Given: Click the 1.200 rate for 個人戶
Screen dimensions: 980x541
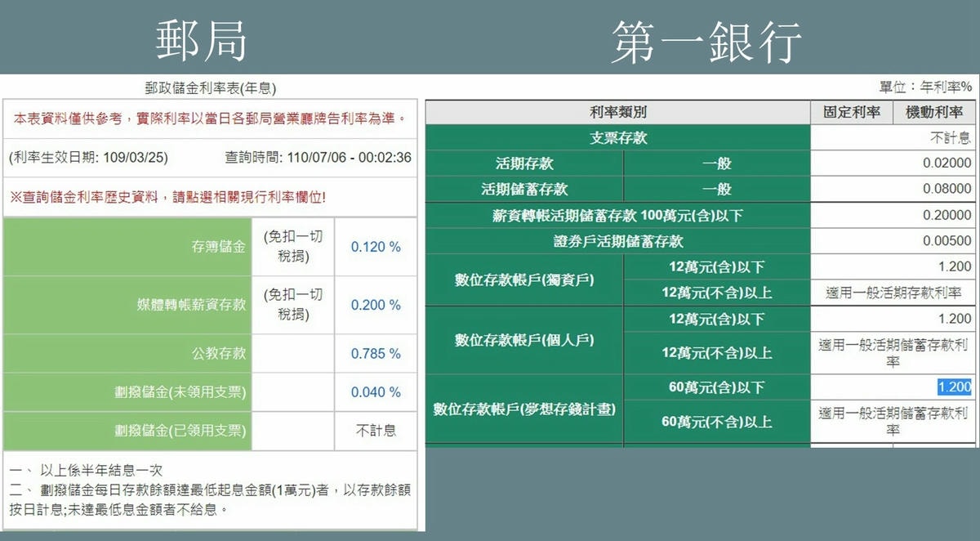Looking at the screenshot, I should click(955, 319).
